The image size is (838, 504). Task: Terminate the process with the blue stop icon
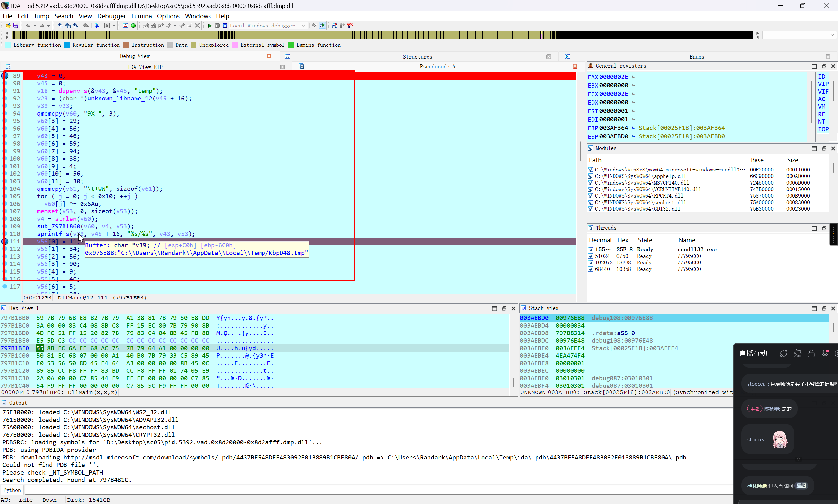[x=225, y=26]
